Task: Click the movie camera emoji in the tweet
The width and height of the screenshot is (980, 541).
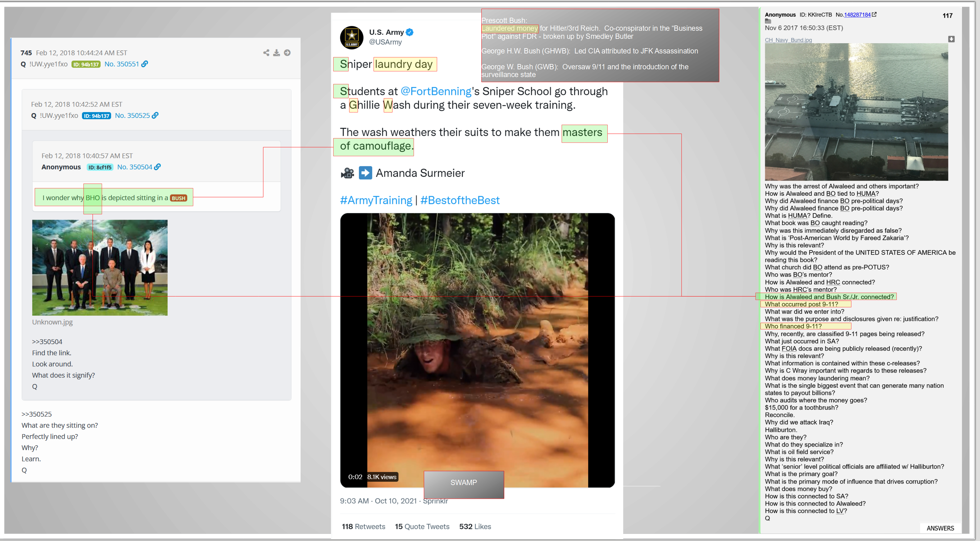Action: [347, 173]
